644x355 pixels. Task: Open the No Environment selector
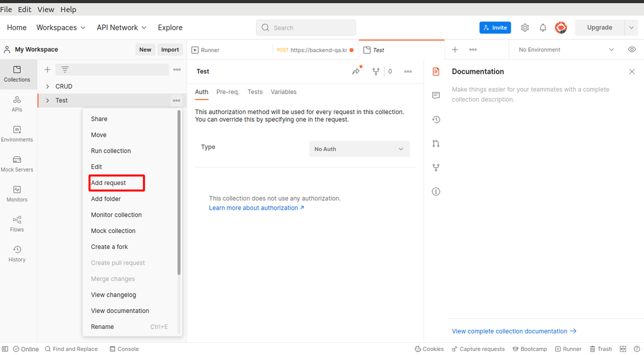tap(567, 49)
